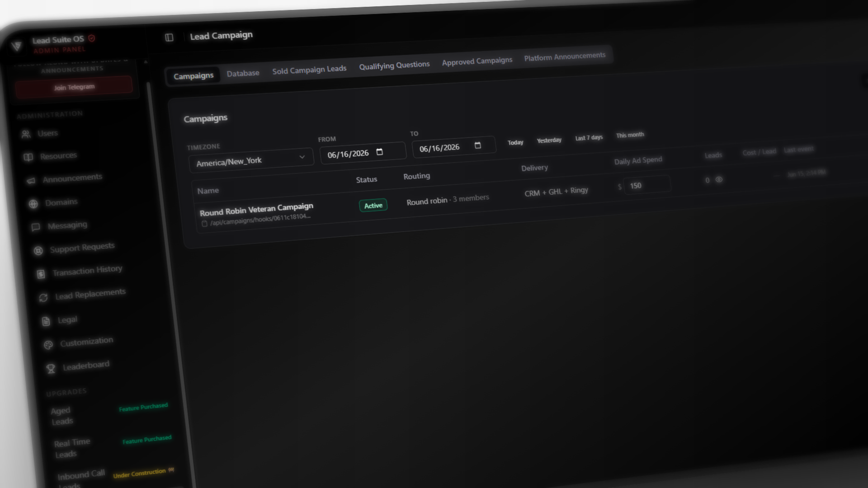This screenshot has height=488, width=868.
Task: Open Users in the sidebar
Action: click(x=47, y=133)
